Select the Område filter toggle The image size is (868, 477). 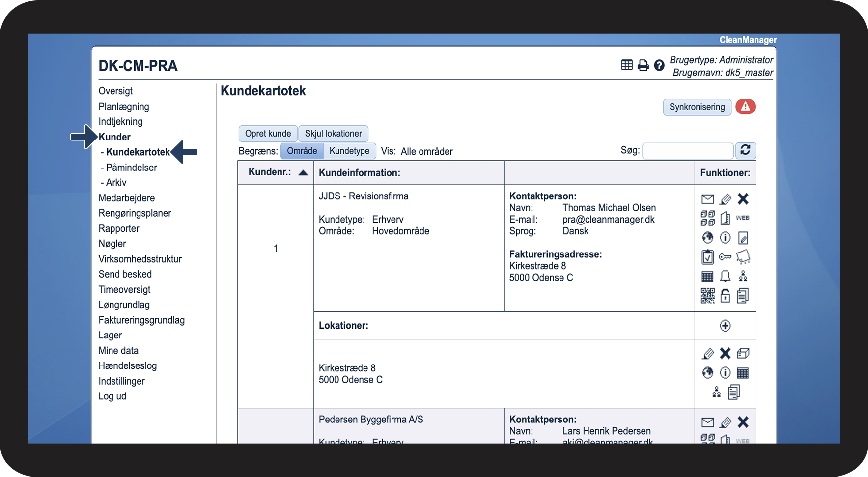[x=302, y=151]
